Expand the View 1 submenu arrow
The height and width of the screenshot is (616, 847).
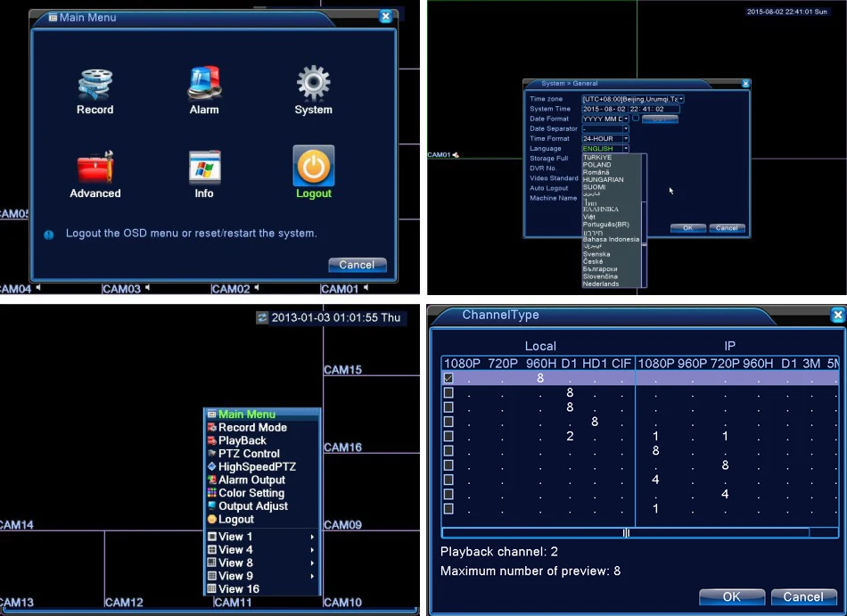click(312, 537)
